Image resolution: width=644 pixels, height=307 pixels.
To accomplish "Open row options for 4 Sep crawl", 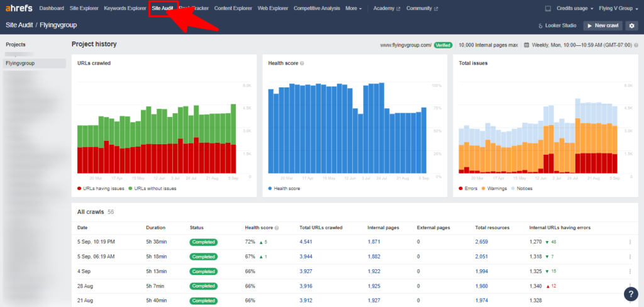I will coord(631,271).
